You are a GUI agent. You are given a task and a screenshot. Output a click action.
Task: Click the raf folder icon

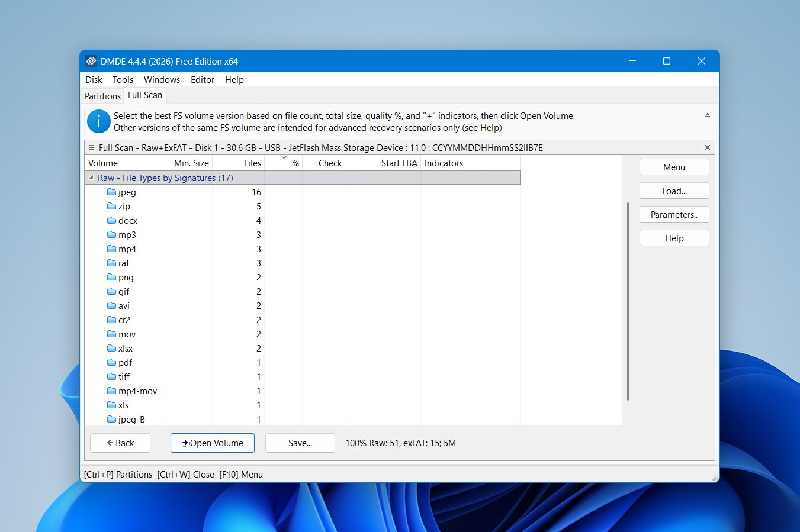click(x=111, y=263)
